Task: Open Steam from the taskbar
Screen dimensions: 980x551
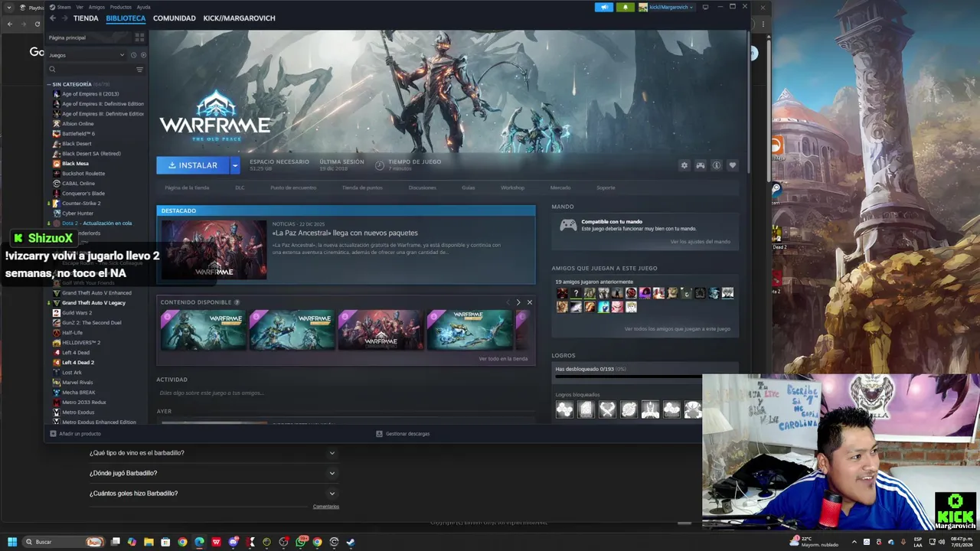Action: [x=351, y=542]
